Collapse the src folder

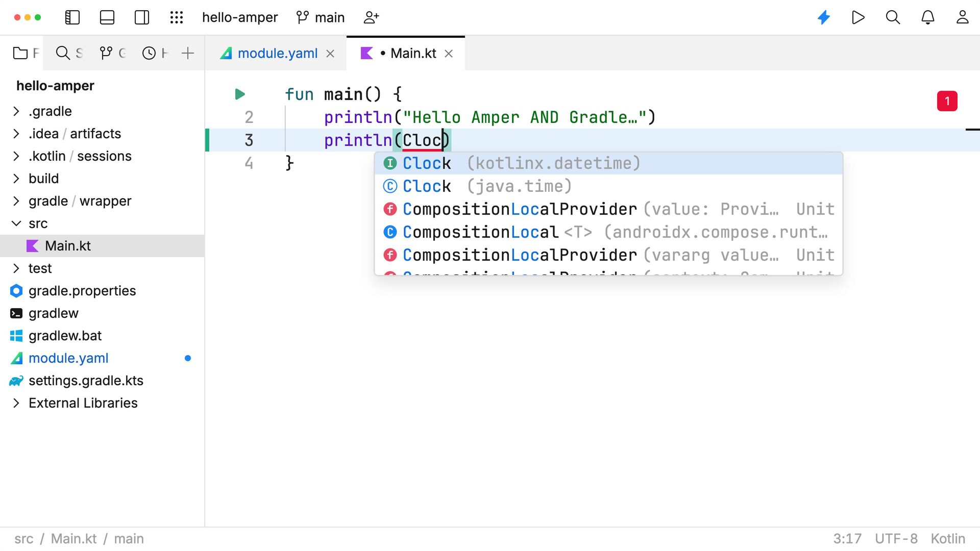click(x=16, y=223)
